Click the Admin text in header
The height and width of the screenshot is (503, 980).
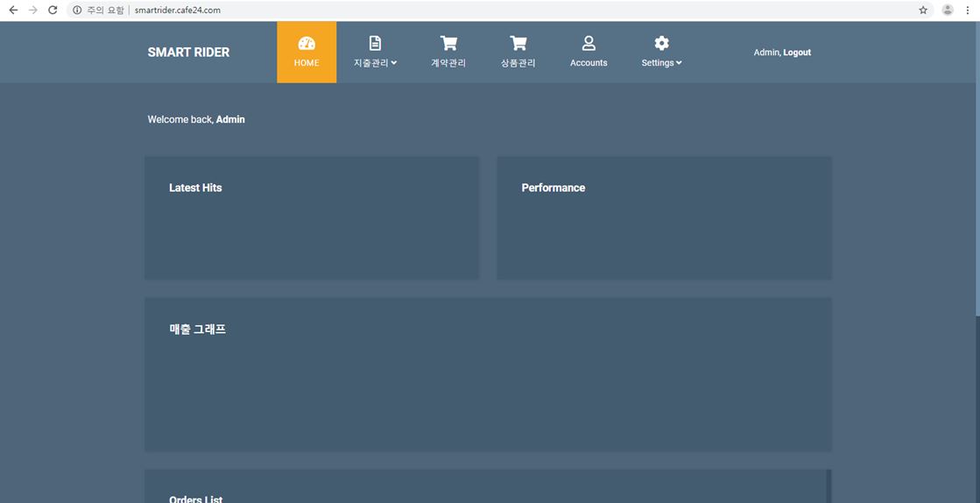tap(767, 53)
